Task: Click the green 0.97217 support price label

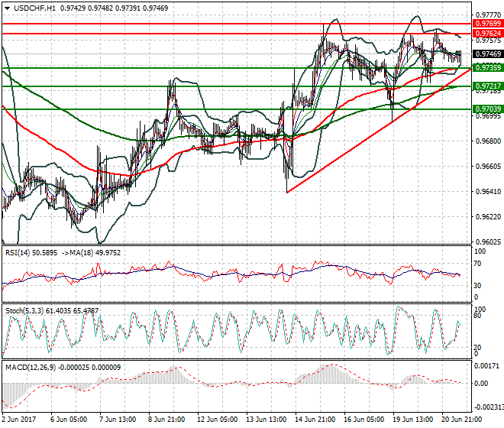Action: (488, 86)
